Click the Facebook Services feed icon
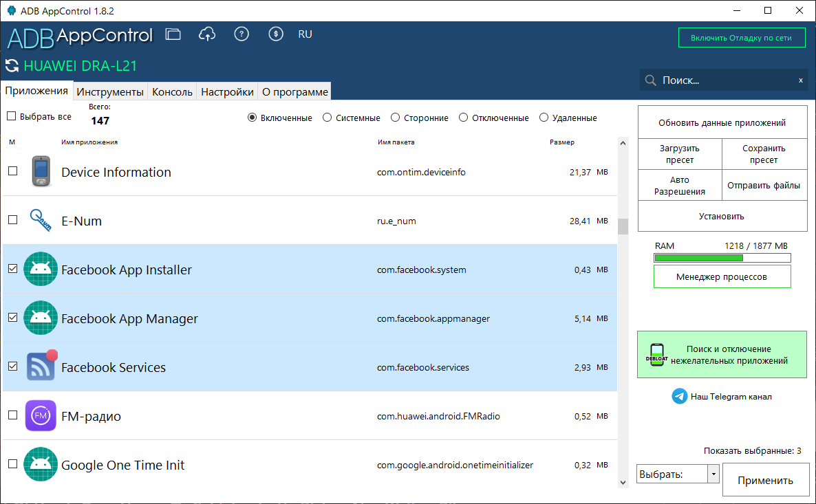This screenshot has height=504, width=816. point(41,366)
